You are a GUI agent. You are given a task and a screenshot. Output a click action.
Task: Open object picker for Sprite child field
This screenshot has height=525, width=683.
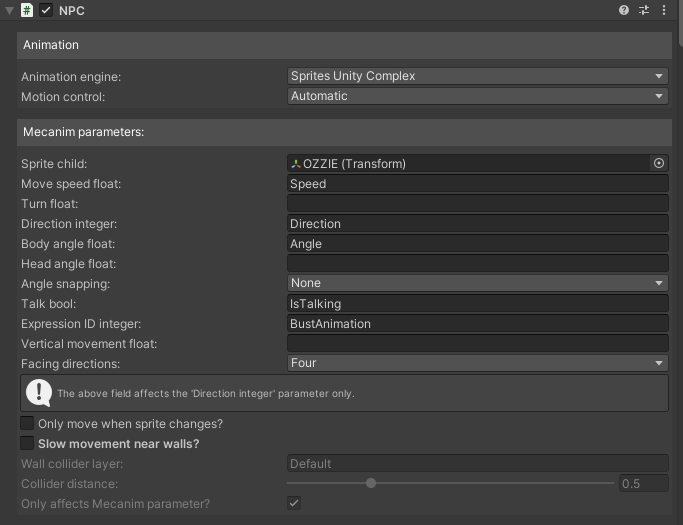[x=659, y=163]
